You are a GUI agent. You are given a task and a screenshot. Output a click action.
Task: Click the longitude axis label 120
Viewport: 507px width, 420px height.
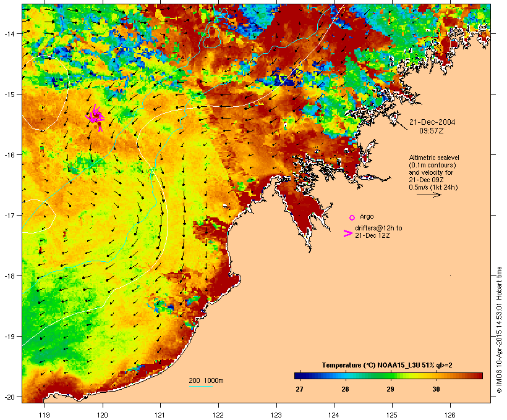pos(103,415)
